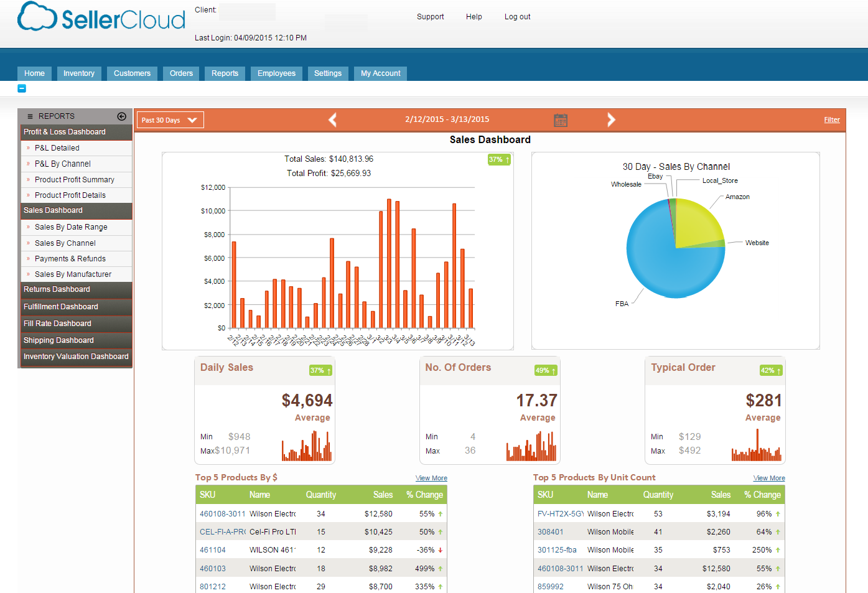Collapse the page section using the blue minus toggle
868x593 pixels.
pyautogui.click(x=22, y=88)
